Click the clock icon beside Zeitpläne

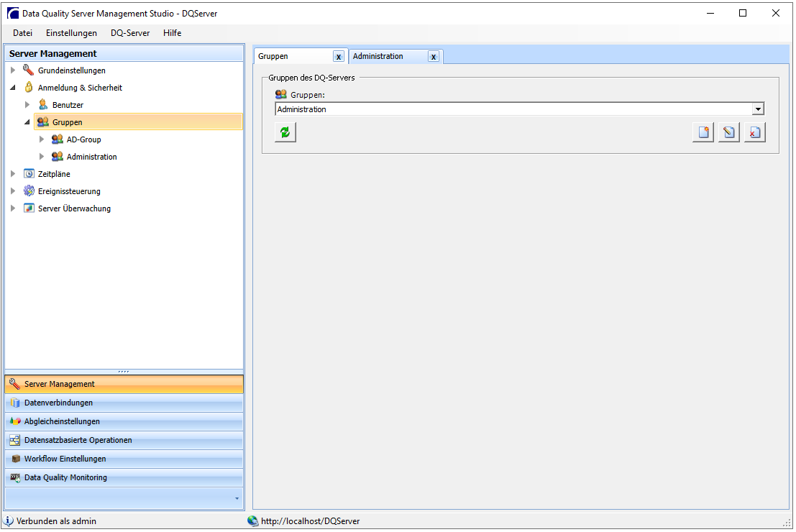(x=29, y=173)
